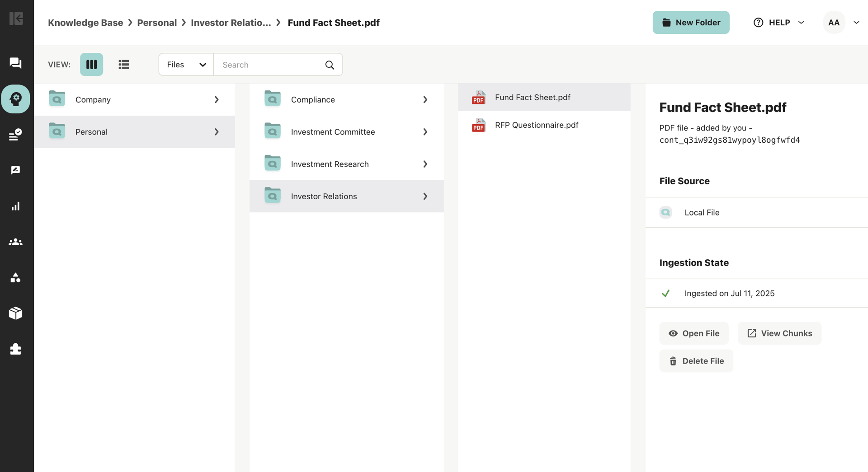Open the Files filter dropdown
The image size is (868, 472).
tap(185, 64)
